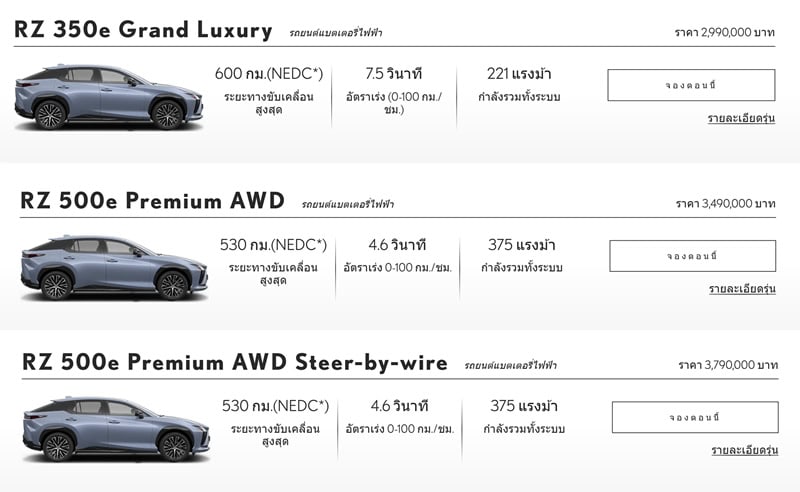This screenshot has width=800, height=492.
Task: Click the 221 horsepower figure
Action: (519, 74)
